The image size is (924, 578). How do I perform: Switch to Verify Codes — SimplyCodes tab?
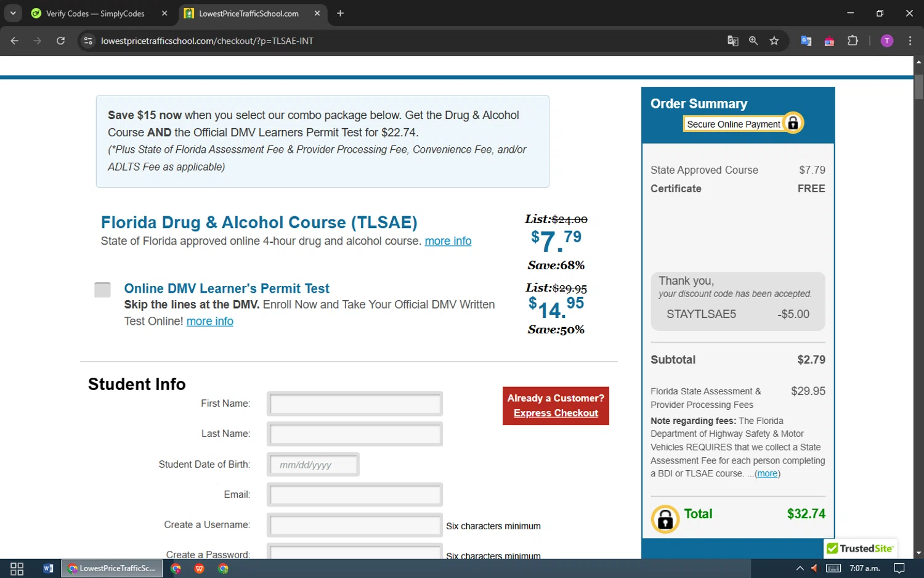(95, 14)
